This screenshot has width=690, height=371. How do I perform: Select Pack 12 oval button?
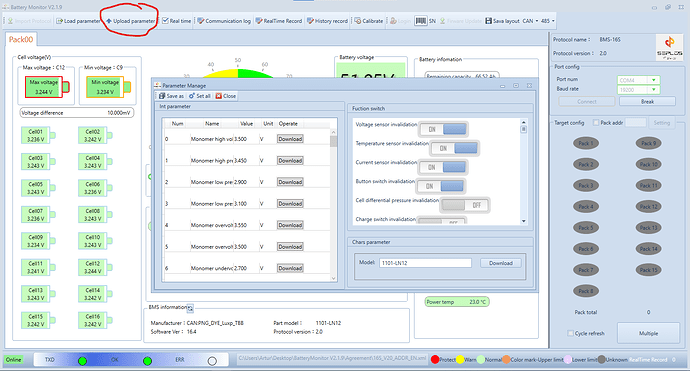pyautogui.click(x=649, y=206)
